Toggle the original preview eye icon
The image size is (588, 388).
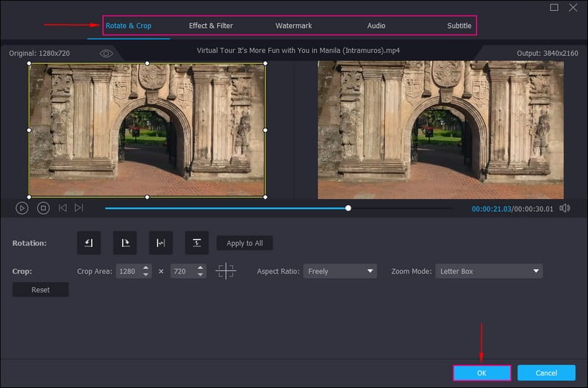tap(107, 54)
